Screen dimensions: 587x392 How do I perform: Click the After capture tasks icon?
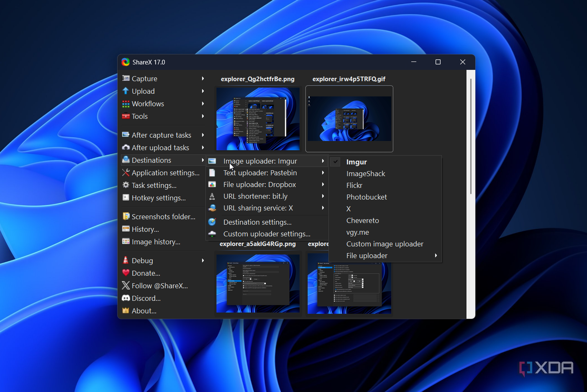click(x=126, y=135)
